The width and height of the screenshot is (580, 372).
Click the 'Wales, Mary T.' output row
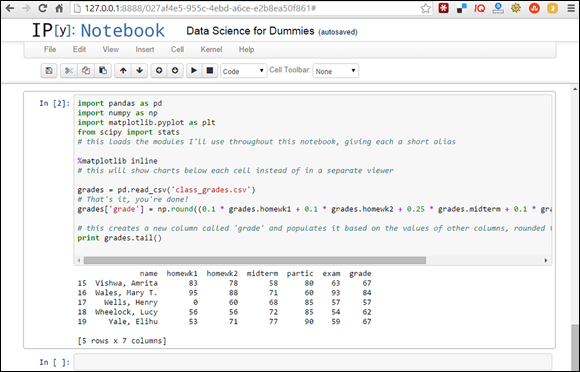[x=224, y=293]
